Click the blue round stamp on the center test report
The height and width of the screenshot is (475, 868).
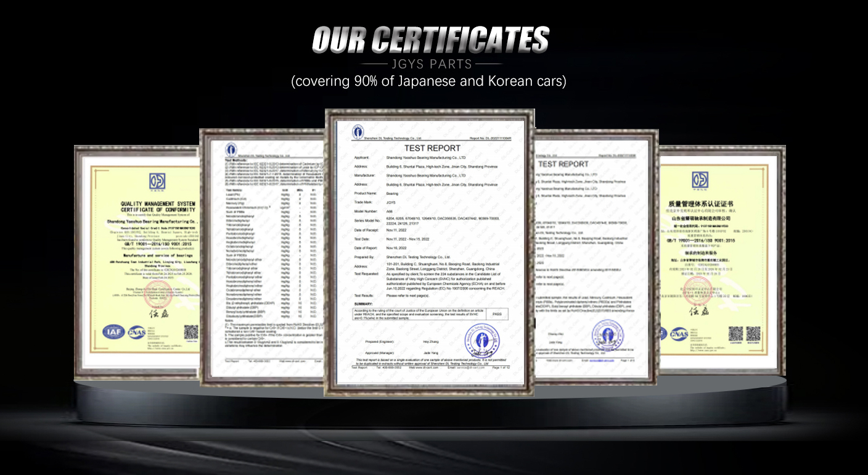(482, 341)
